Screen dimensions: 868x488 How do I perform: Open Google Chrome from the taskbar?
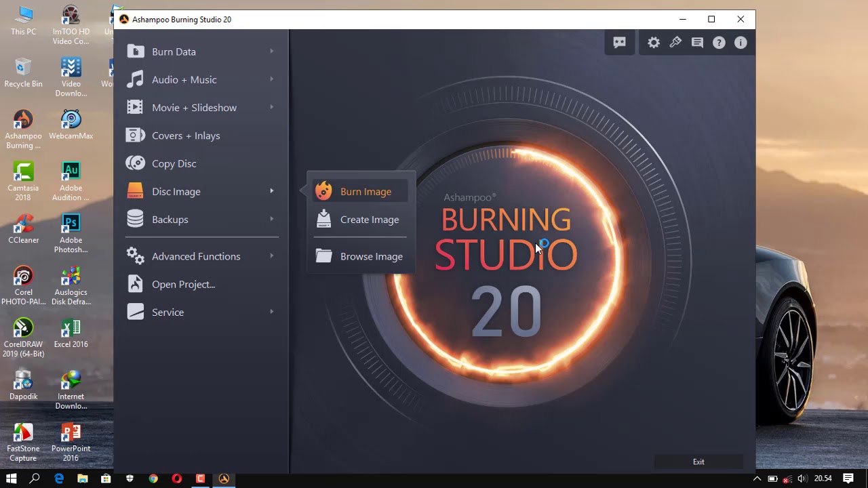[x=153, y=479]
